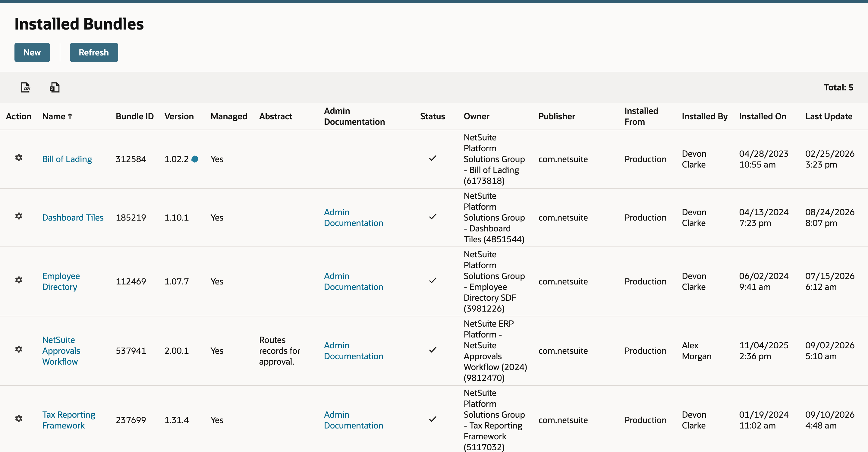Open NetSuite Approvals Workflow bundle link

pos(61,351)
